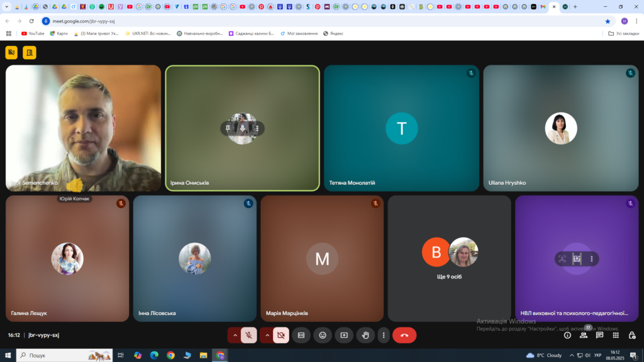Open the emoji reactions button

click(323, 336)
